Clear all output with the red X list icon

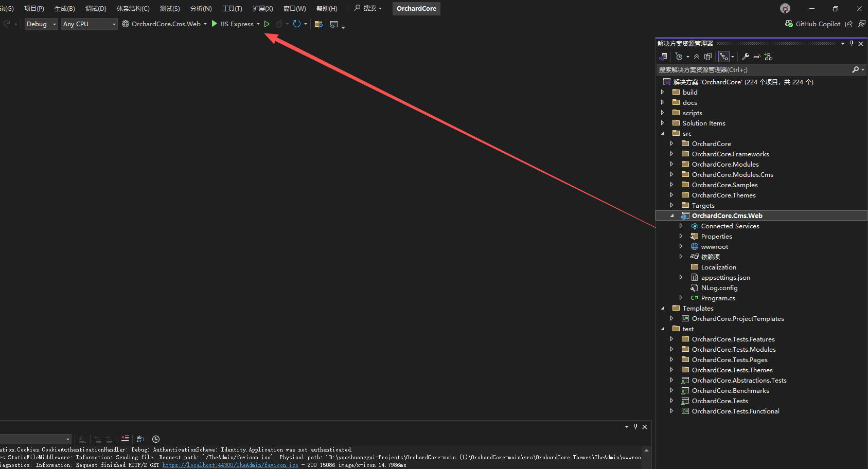tap(125, 439)
